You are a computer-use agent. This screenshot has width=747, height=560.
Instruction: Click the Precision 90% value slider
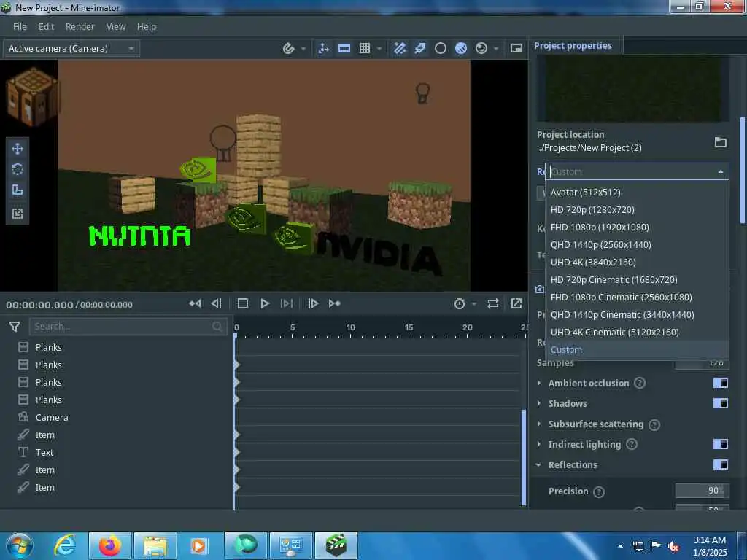(x=702, y=491)
